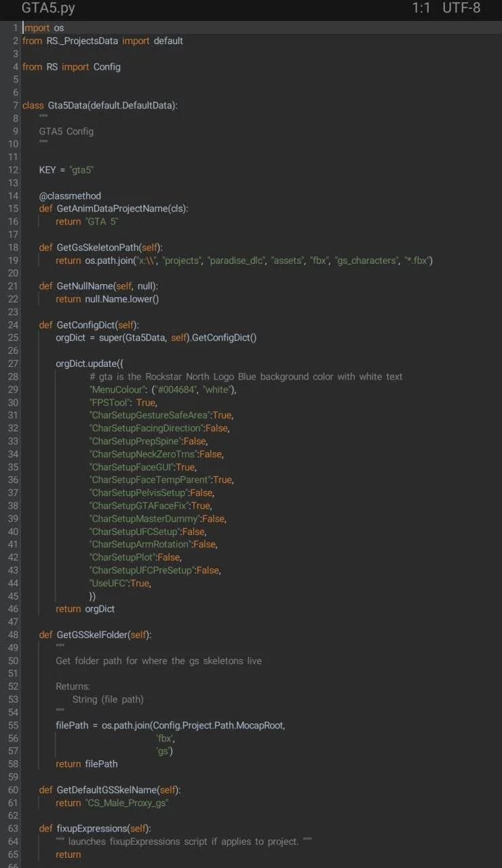Click the "CharSetupPrepSpine" entry
The height and width of the screenshot is (868, 502).
pos(148,441)
